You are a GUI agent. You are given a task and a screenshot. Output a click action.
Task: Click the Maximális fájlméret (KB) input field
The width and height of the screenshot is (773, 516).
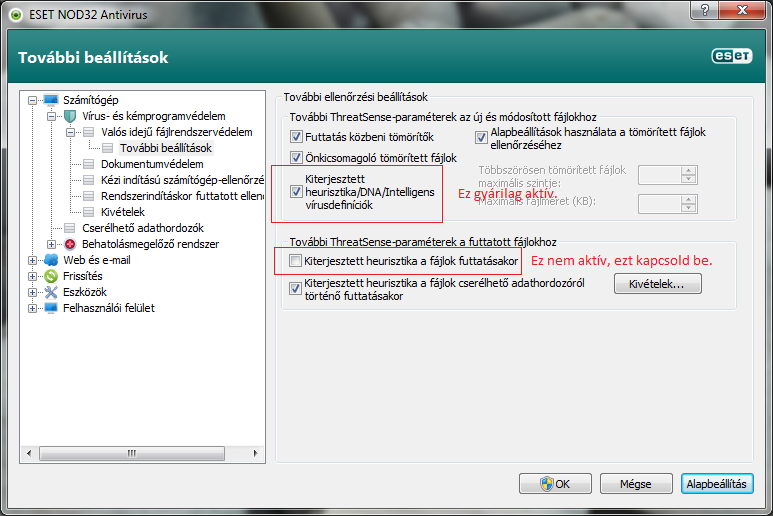point(660,204)
